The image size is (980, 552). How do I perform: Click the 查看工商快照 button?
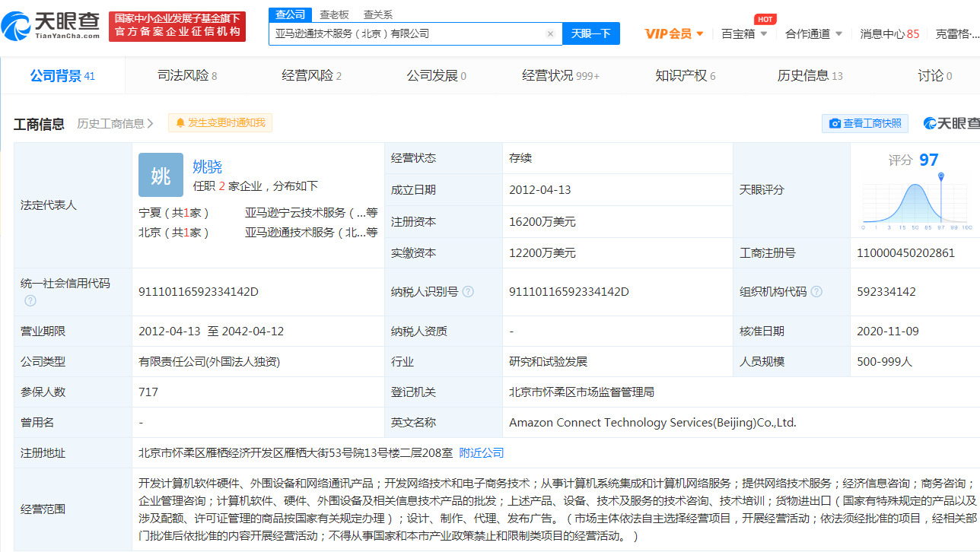pyautogui.click(x=865, y=123)
